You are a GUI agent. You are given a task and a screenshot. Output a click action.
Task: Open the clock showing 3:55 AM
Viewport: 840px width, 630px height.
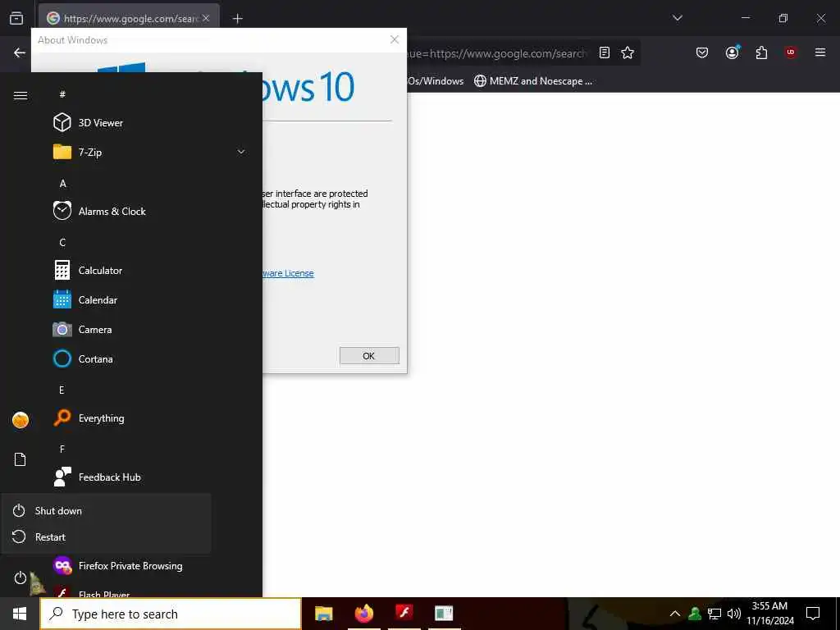tap(769, 614)
